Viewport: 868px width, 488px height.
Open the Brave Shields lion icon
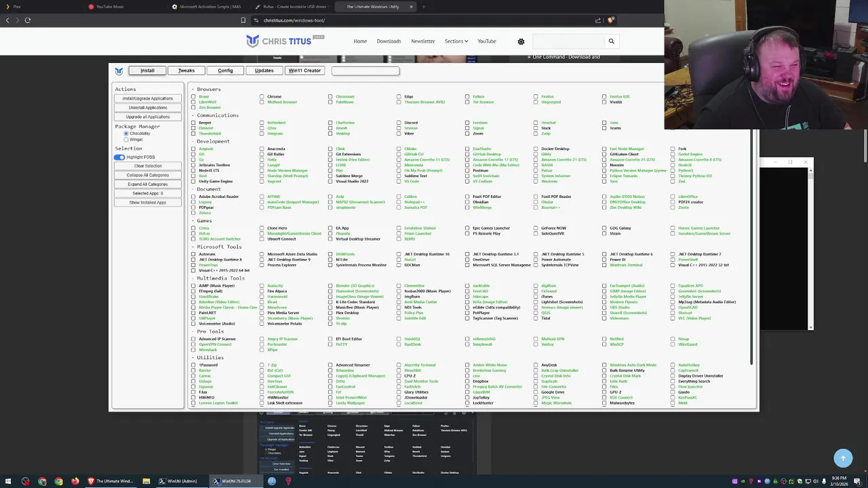click(x=610, y=20)
